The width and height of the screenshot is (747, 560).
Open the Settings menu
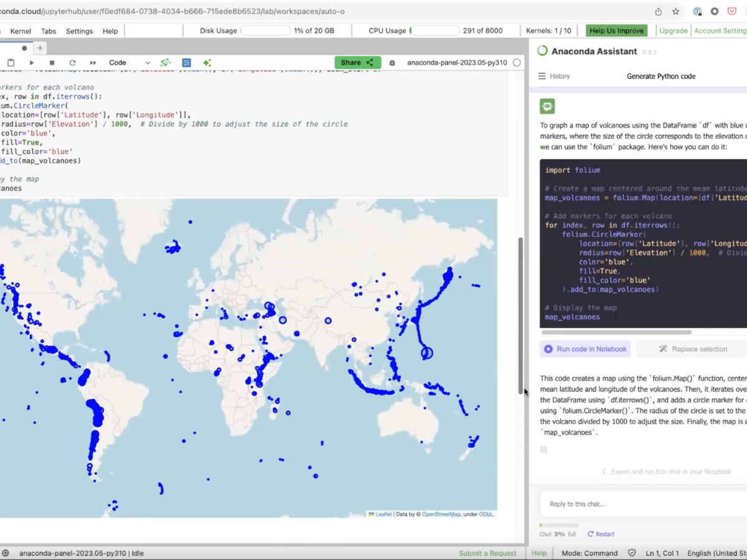pos(79,31)
